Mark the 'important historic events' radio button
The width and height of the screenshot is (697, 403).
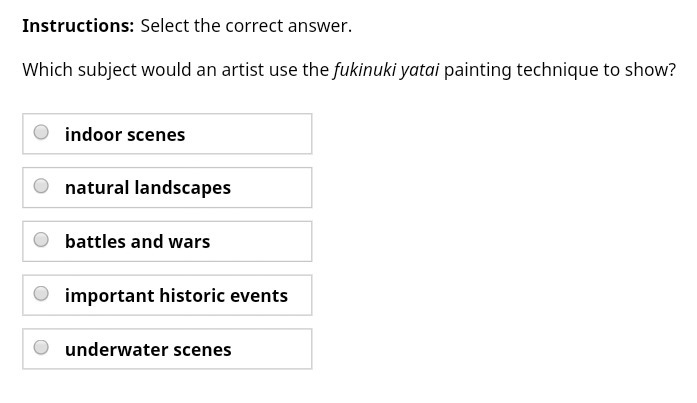tap(41, 294)
